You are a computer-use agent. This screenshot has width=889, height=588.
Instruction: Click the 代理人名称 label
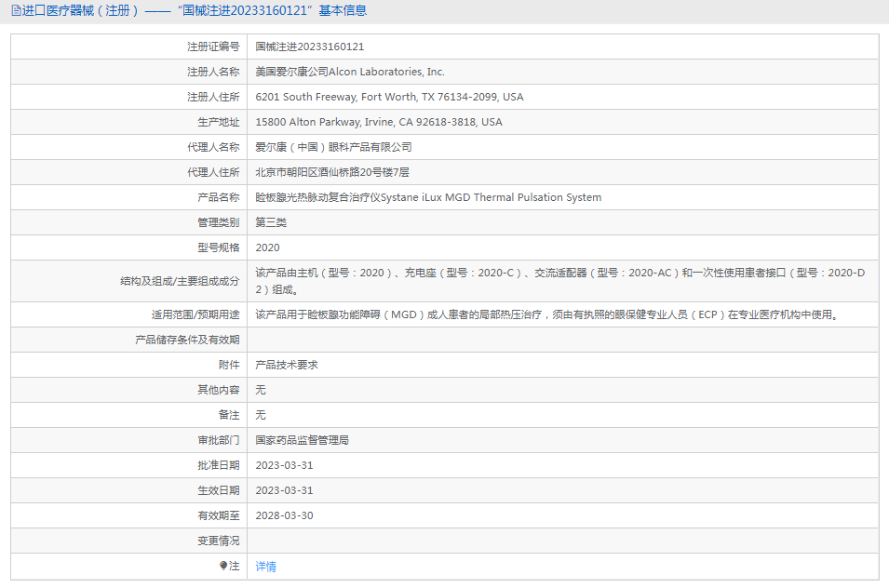coord(213,147)
